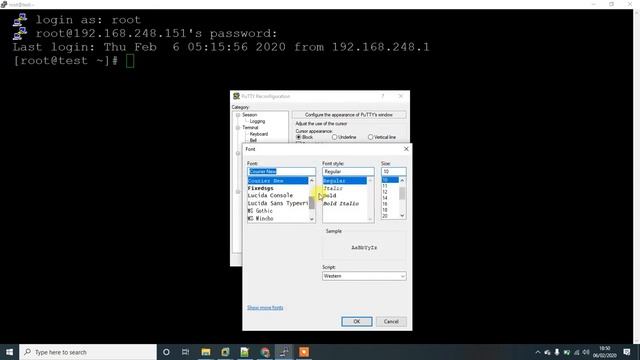Open volume control in system tray

click(586, 352)
